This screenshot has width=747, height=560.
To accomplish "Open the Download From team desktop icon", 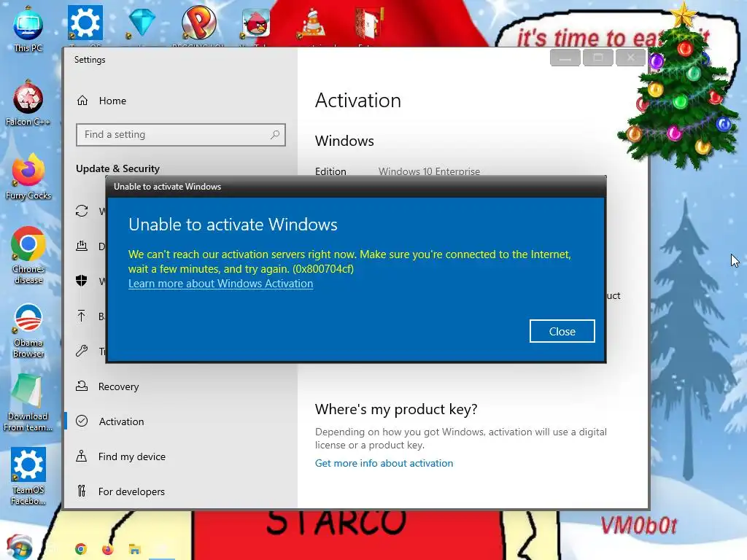I will click(28, 403).
